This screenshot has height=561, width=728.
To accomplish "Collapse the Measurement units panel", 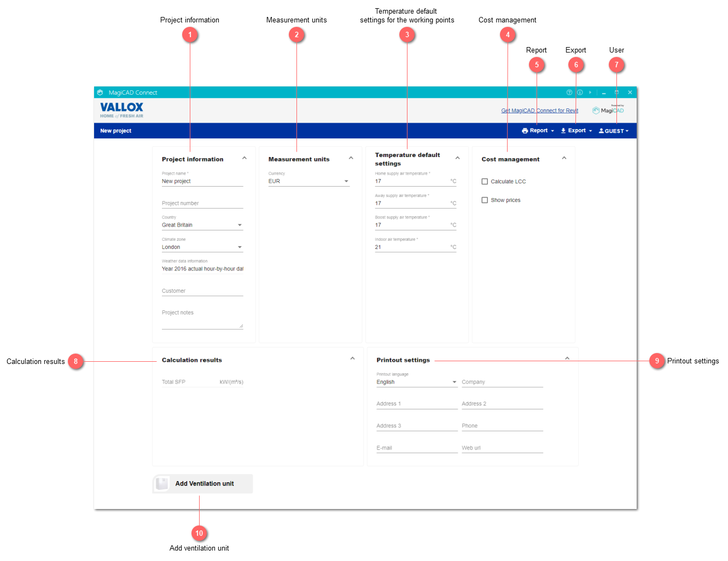I will tap(351, 158).
